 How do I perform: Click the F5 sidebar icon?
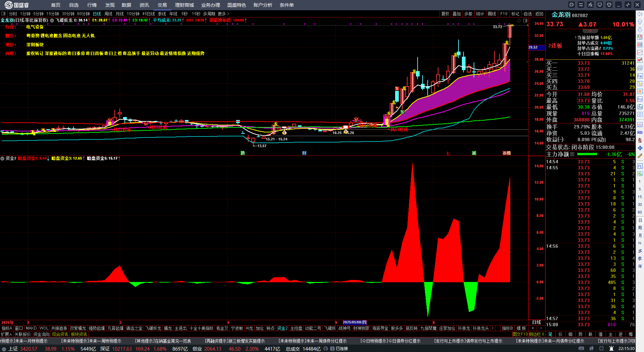640,166
